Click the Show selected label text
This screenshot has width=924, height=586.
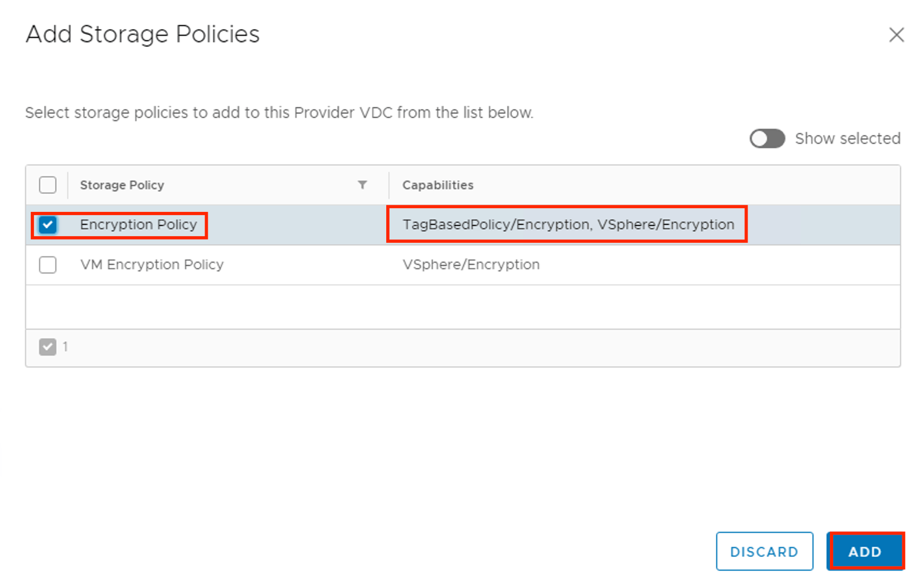[847, 139]
